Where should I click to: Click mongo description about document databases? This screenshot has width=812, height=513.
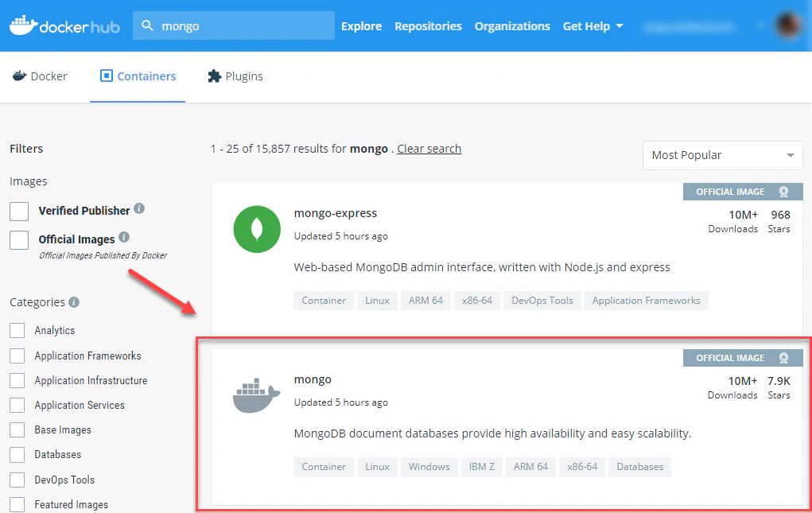(492, 433)
